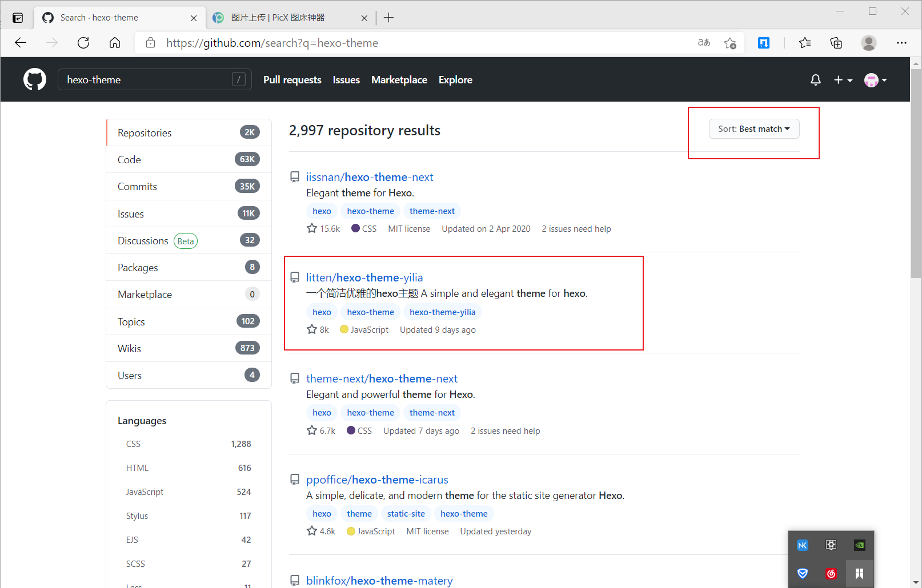Screen dimensions: 922x588
Task: Click the hexo-theme-yilia topic tag
Action: (443, 312)
